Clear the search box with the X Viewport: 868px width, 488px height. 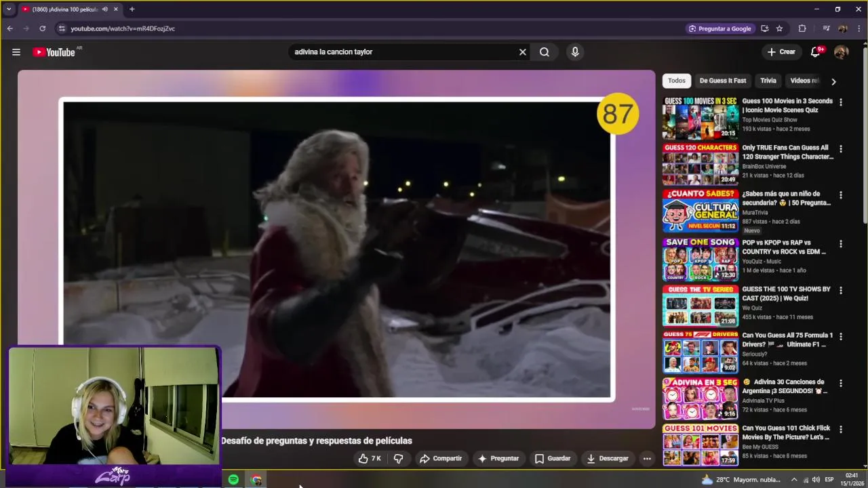pyautogui.click(x=522, y=52)
